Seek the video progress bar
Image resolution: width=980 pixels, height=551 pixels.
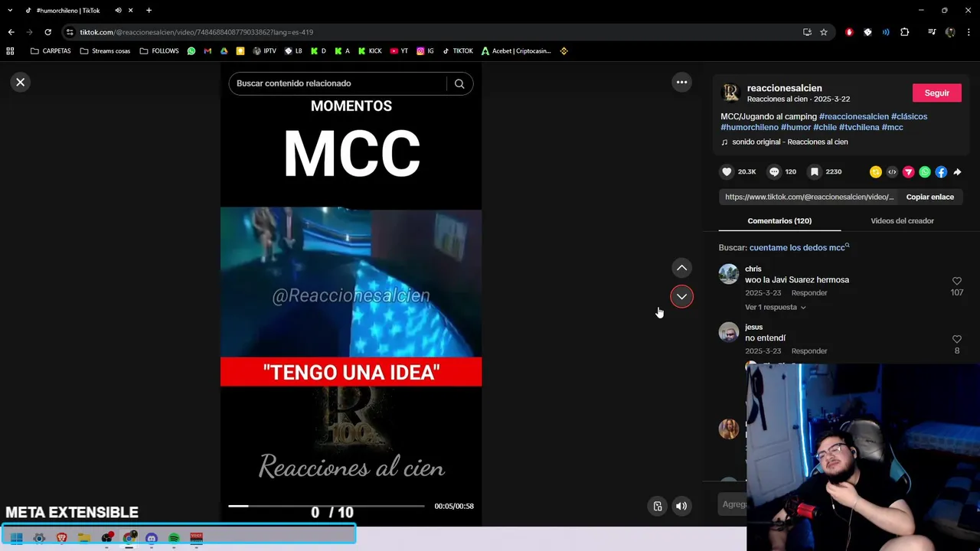(326, 506)
